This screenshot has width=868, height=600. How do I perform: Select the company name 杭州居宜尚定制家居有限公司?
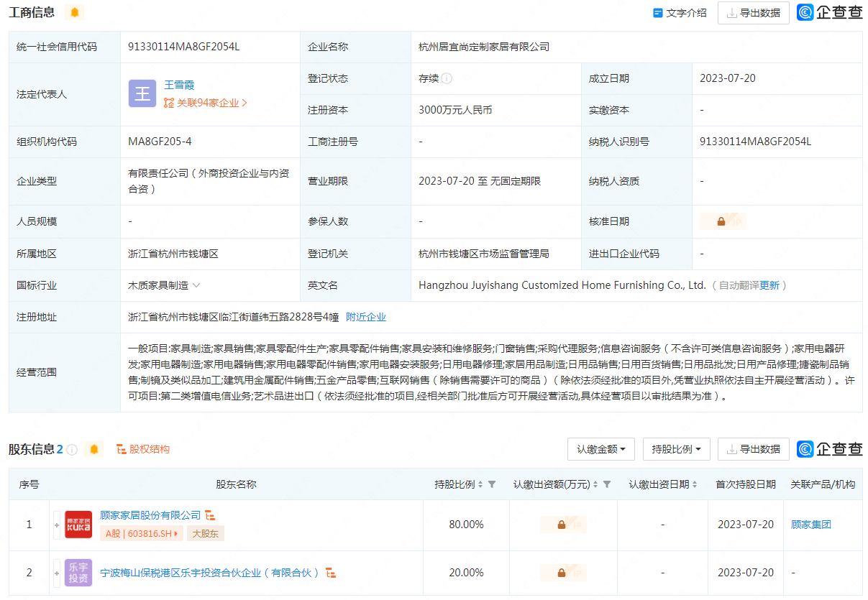[x=484, y=47]
